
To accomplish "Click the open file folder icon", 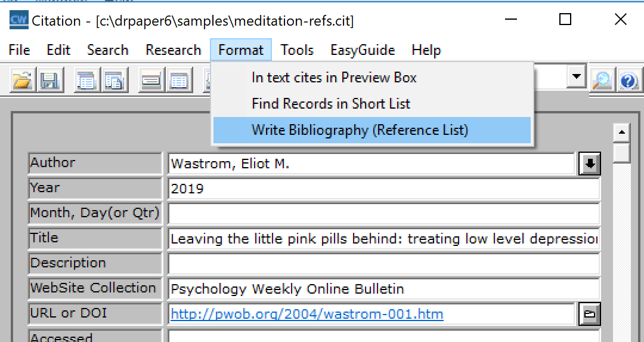I will 22,81.
